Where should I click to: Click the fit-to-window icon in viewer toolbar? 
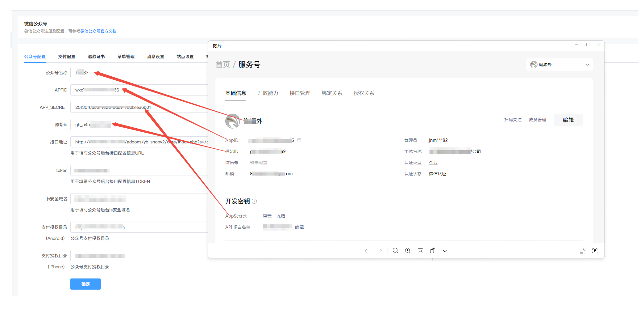point(420,251)
